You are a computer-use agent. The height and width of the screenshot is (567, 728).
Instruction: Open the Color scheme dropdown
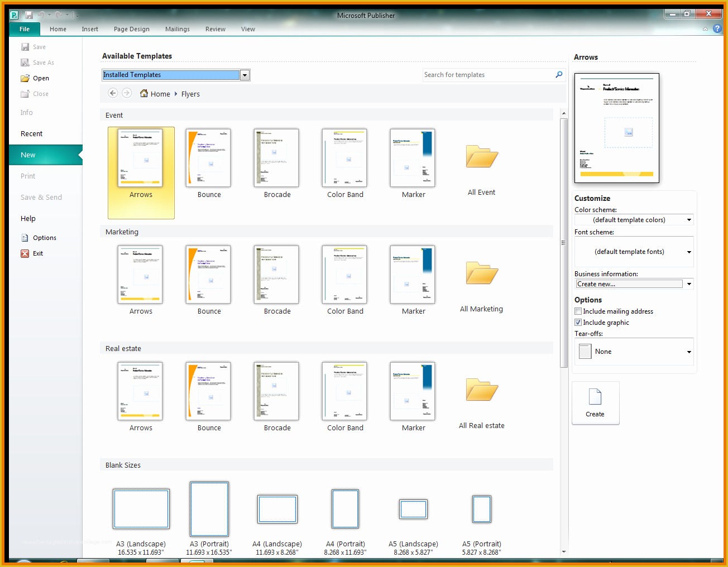coord(689,220)
